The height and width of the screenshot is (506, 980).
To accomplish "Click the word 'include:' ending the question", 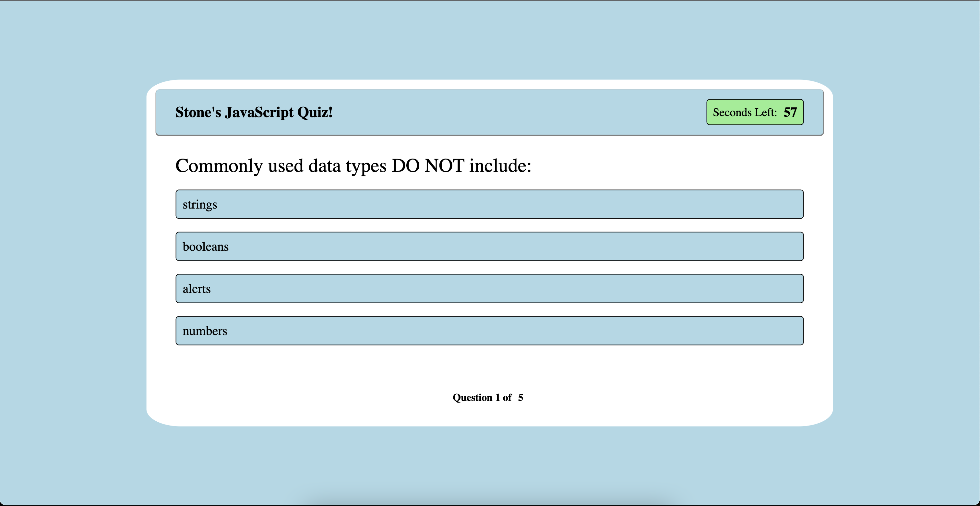I will pos(500,166).
